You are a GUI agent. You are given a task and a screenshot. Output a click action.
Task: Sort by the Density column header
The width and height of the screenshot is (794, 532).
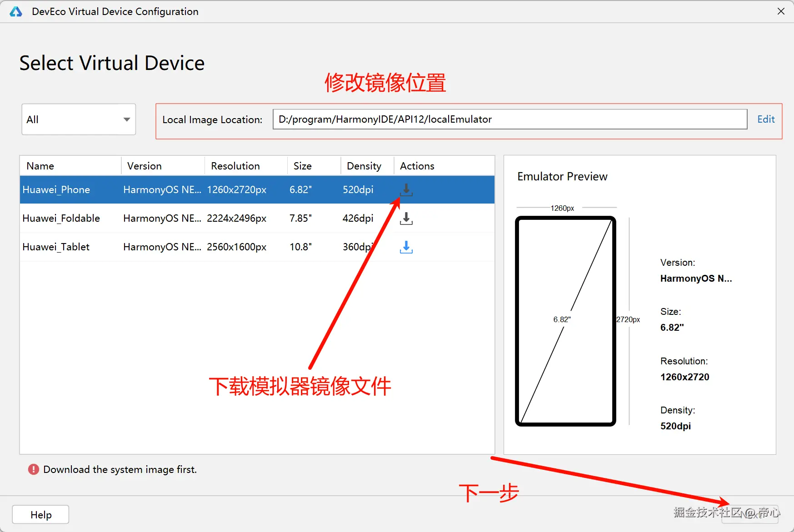(367, 166)
